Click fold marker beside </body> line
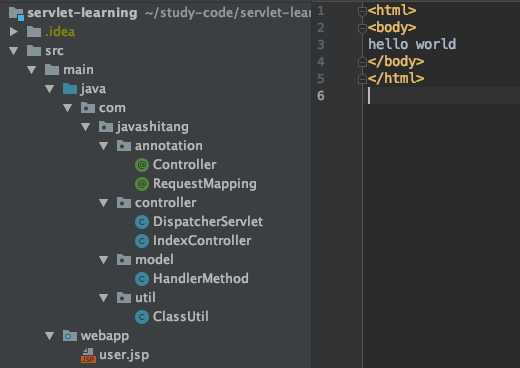This screenshot has height=368, width=520. [362, 62]
